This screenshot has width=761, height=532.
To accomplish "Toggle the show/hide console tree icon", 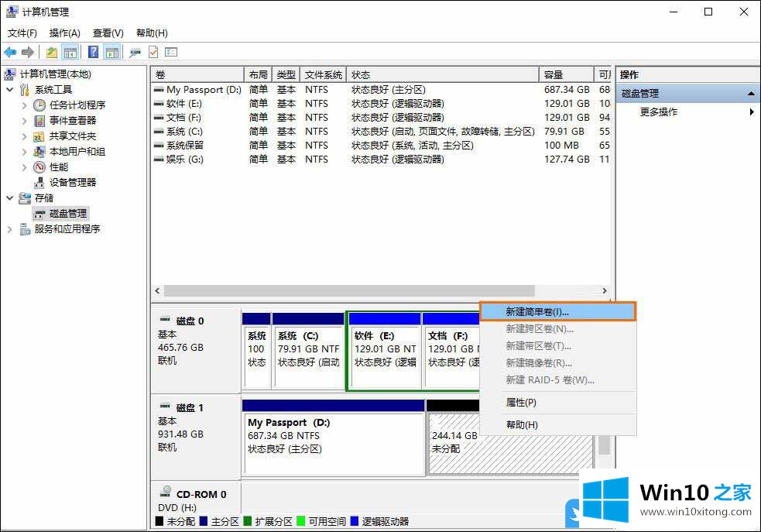I will [x=70, y=52].
